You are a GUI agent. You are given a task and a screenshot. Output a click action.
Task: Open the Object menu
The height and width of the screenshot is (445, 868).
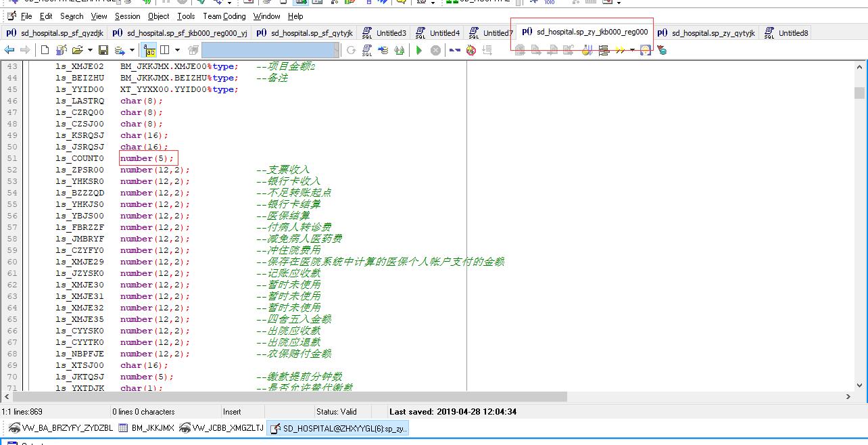pos(159,16)
